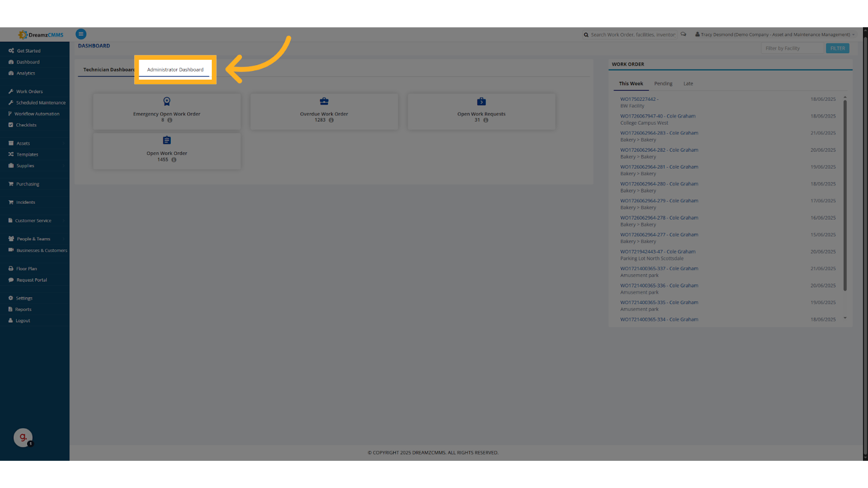Click the Checklists check-square icon
This screenshot has height=488, width=868.
(x=11, y=125)
